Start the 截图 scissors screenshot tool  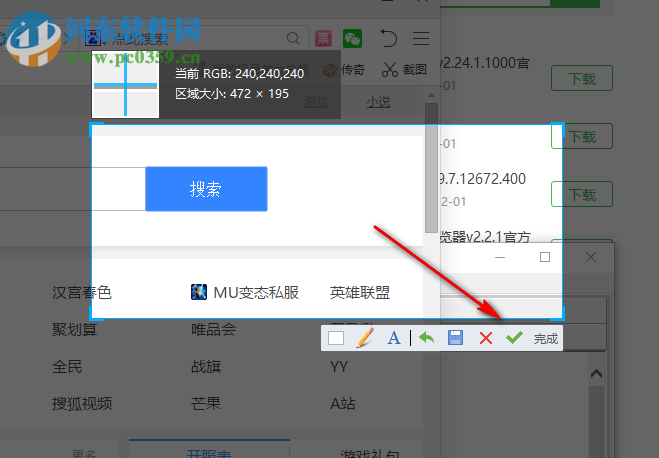[x=404, y=69]
